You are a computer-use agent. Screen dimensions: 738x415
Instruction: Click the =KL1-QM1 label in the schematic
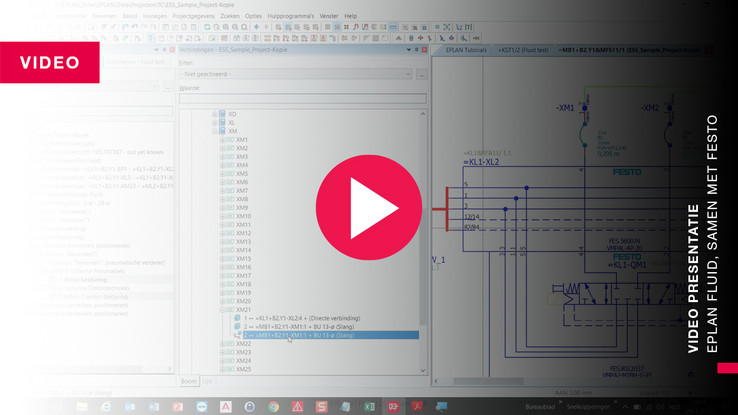coord(627,265)
